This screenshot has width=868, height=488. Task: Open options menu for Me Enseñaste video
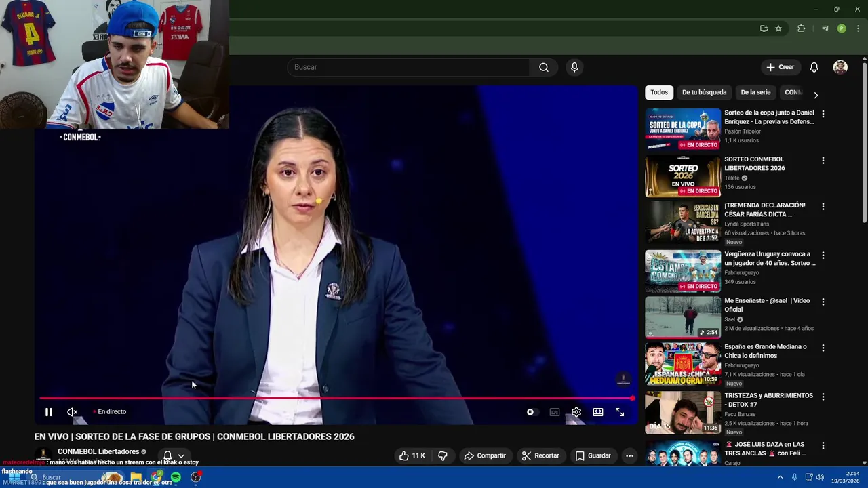823,302
